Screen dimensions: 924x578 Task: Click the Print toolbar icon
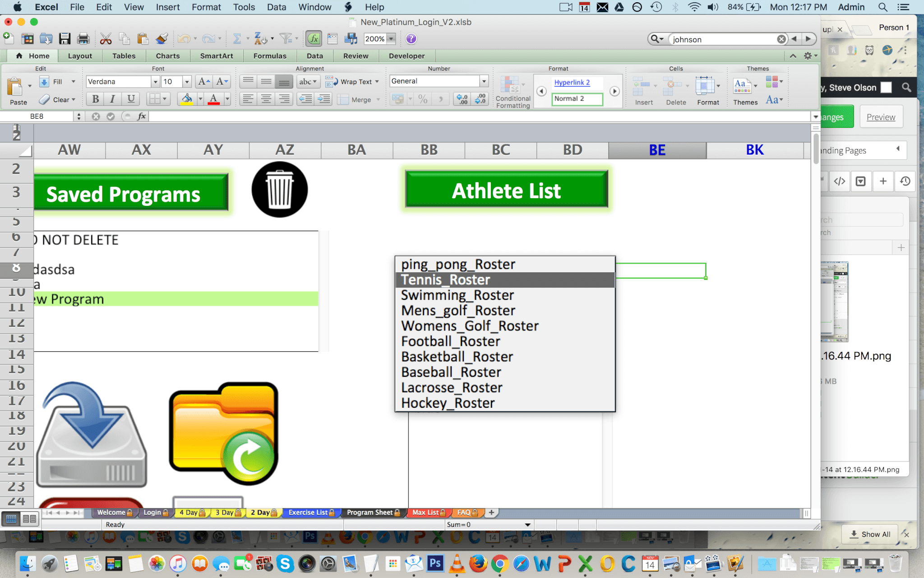click(83, 39)
